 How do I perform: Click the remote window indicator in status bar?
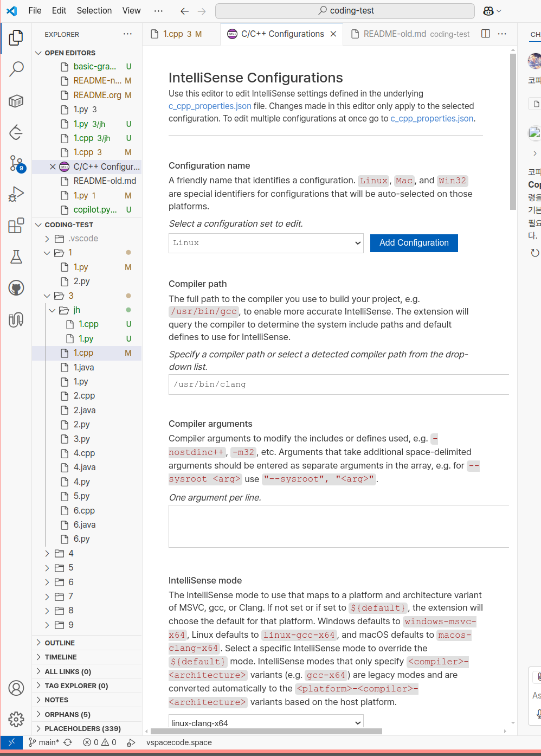(11, 742)
